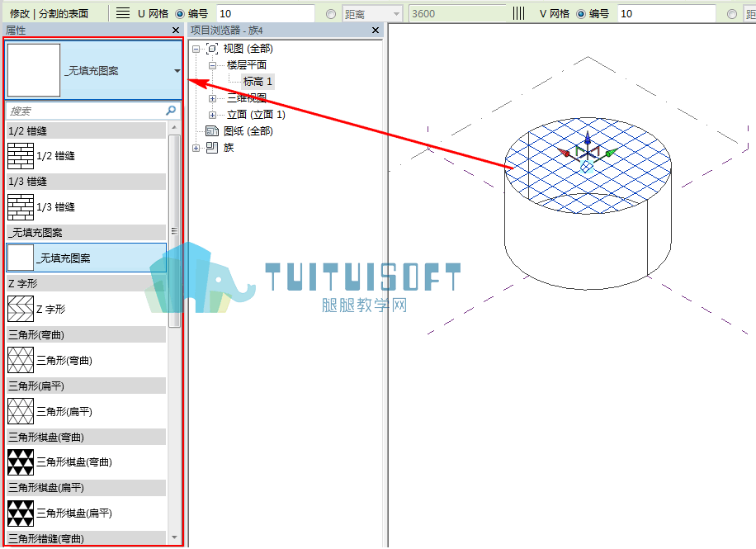Viewport: 756px width, 549px height.
Task: Pick the 三角形棋盘(弯曲) pattern
Action: (87, 461)
